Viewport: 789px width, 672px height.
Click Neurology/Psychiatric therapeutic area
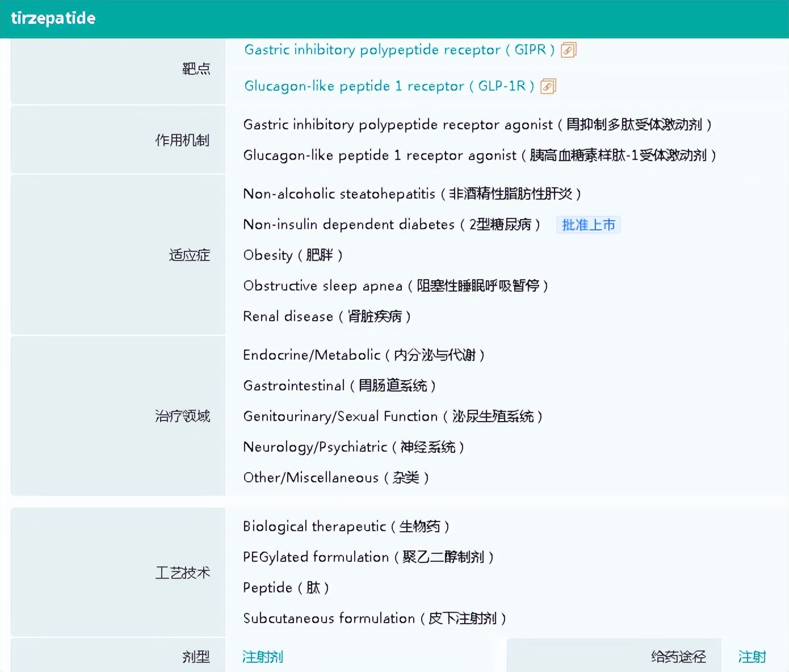353,447
